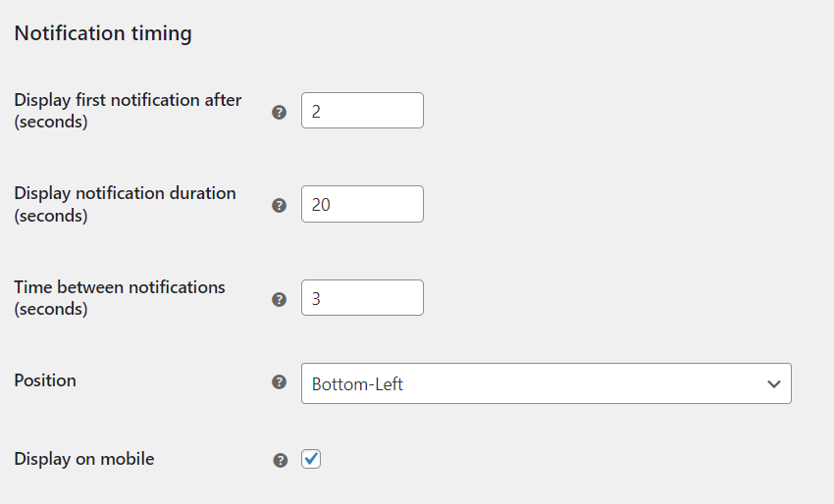Click help icon next to Display on mobile
834x504 pixels.
(x=281, y=459)
